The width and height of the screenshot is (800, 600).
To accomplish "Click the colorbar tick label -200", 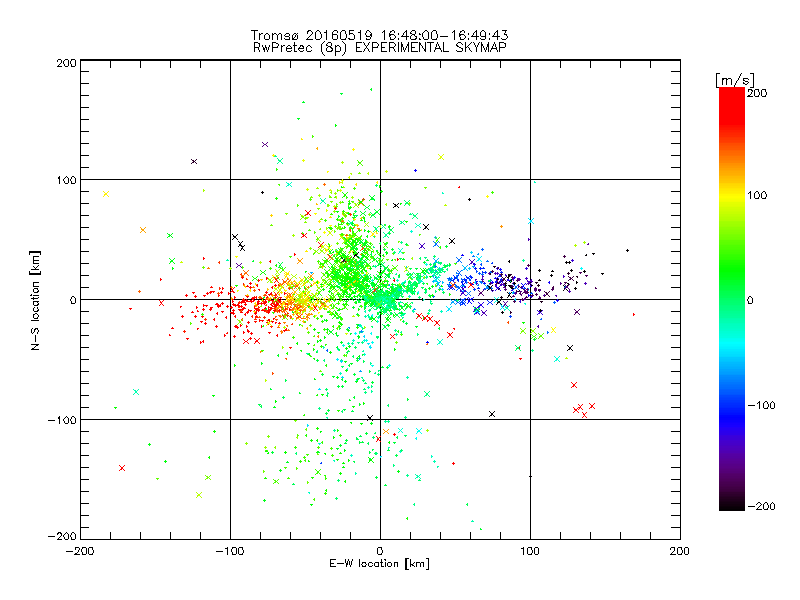I will tap(761, 506).
